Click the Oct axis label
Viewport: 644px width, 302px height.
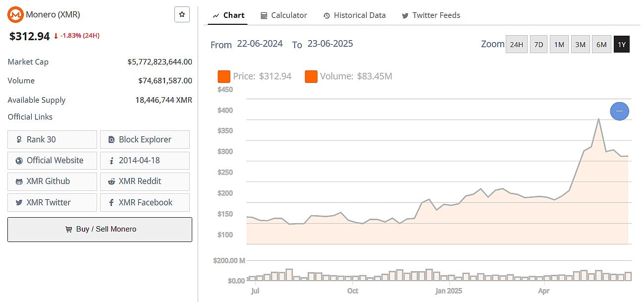353,291
